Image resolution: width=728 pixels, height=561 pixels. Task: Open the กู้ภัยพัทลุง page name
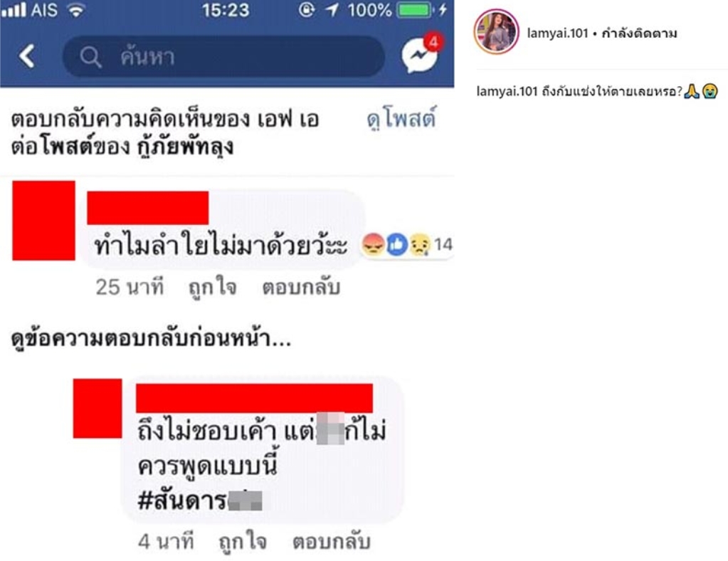pos(185,147)
